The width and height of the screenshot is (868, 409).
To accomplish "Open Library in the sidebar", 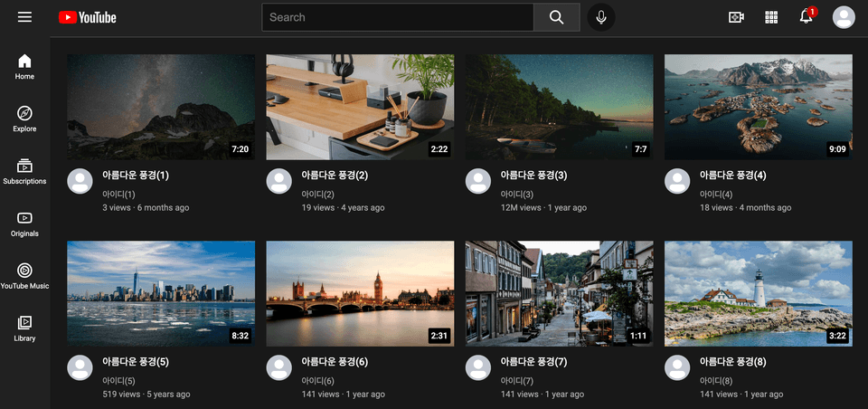I will coord(24,329).
